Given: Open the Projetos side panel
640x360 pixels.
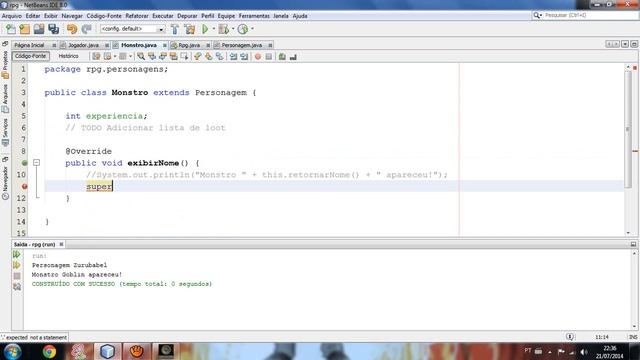Looking at the screenshot, I should 5,64.
